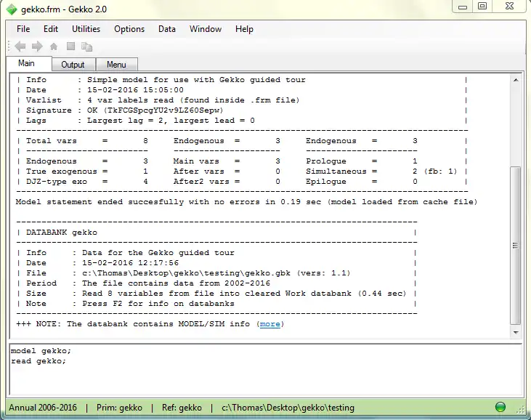Click the vertical scrollbar thumb in output pane
Image resolution: width=531 pixels, height=420 pixels.
[516, 245]
